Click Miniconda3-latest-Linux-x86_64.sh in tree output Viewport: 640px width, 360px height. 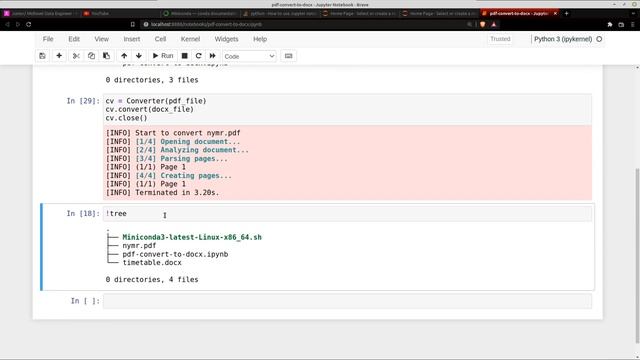click(192, 237)
